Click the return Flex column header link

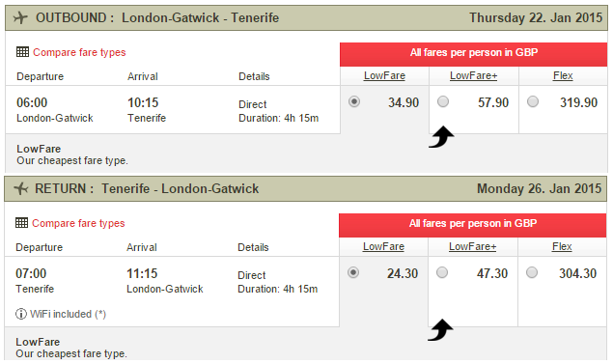[x=562, y=246]
